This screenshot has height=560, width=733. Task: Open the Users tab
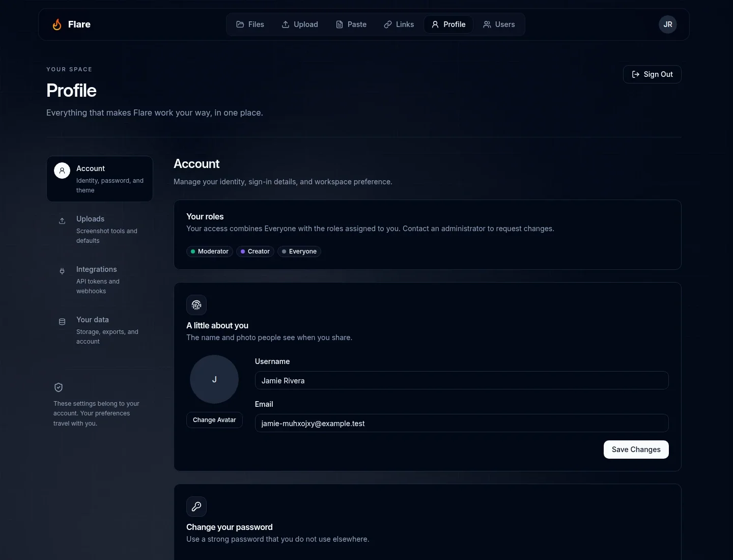click(499, 24)
